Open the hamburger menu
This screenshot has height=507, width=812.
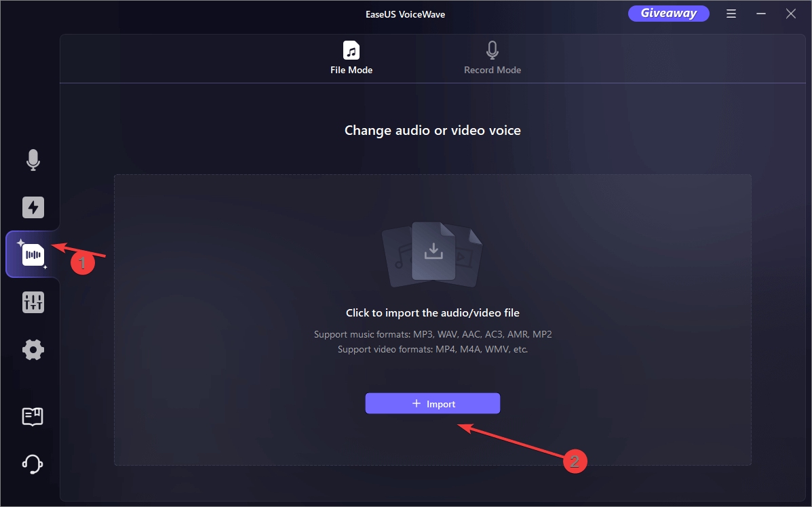point(731,13)
